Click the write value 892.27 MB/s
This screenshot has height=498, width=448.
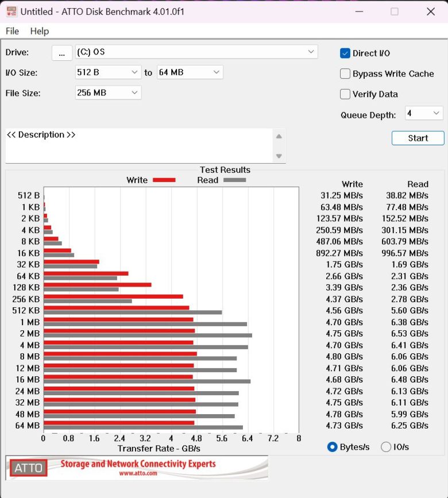point(339,253)
